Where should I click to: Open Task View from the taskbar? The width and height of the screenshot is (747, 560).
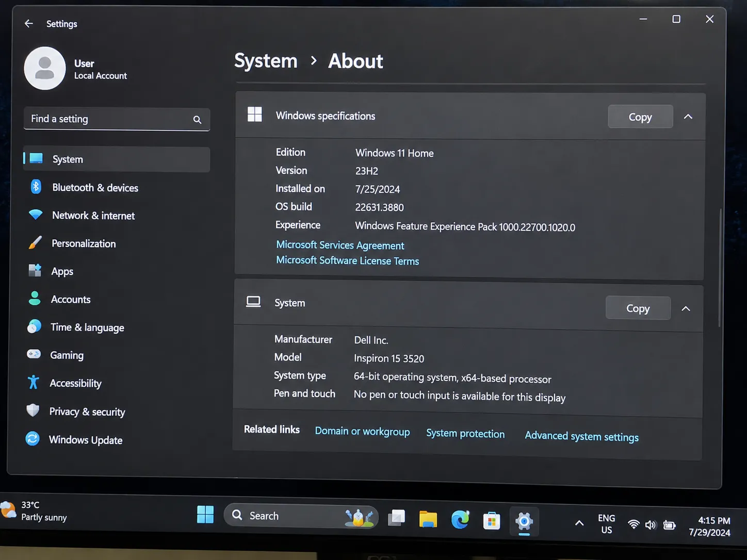396,518
